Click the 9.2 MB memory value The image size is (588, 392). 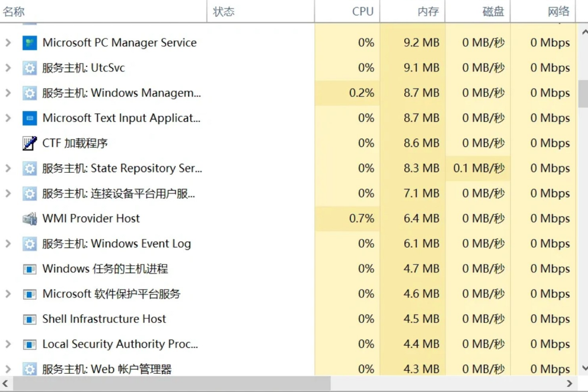coord(421,43)
